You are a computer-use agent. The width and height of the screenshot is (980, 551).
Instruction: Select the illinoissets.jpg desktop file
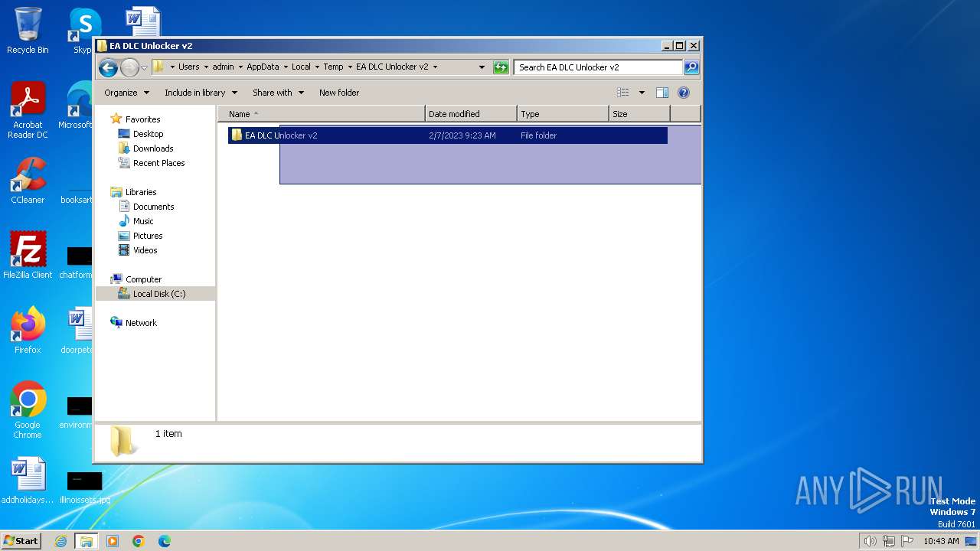point(84,487)
